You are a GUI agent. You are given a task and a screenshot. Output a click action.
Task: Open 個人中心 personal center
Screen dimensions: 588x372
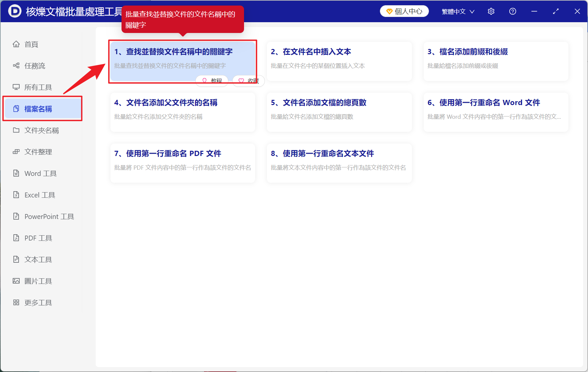click(x=404, y=11)
